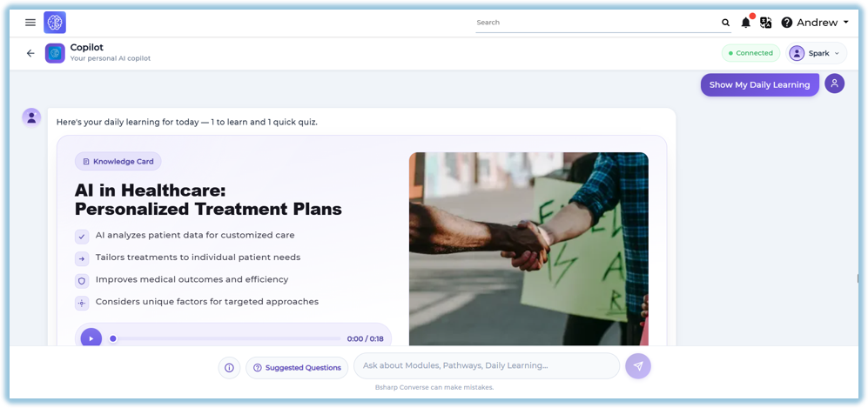Screen dimensions: 868x408
Task: Click the Connected status badge
Action: point(750,53)
